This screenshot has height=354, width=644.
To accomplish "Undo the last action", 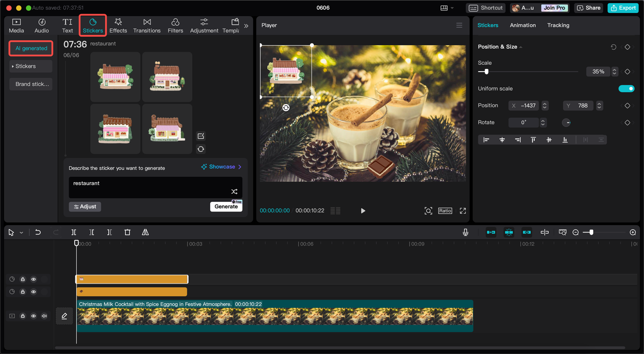I will coord(38,232).
